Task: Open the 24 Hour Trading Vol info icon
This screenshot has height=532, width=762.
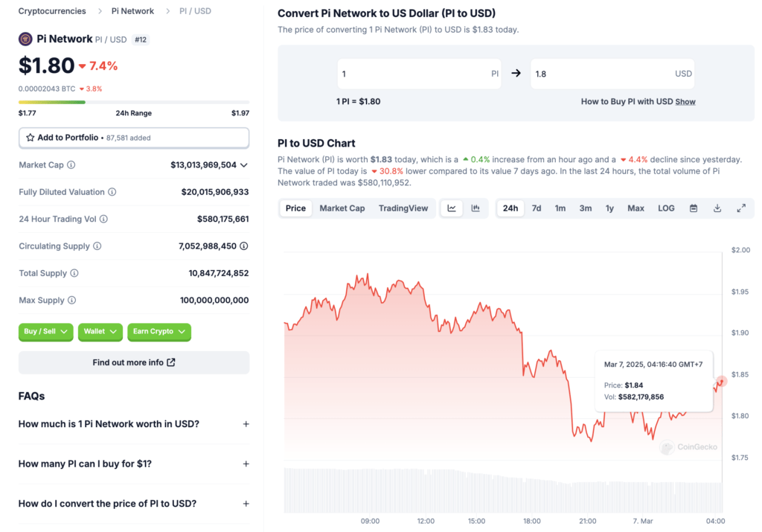Action: 103,219
